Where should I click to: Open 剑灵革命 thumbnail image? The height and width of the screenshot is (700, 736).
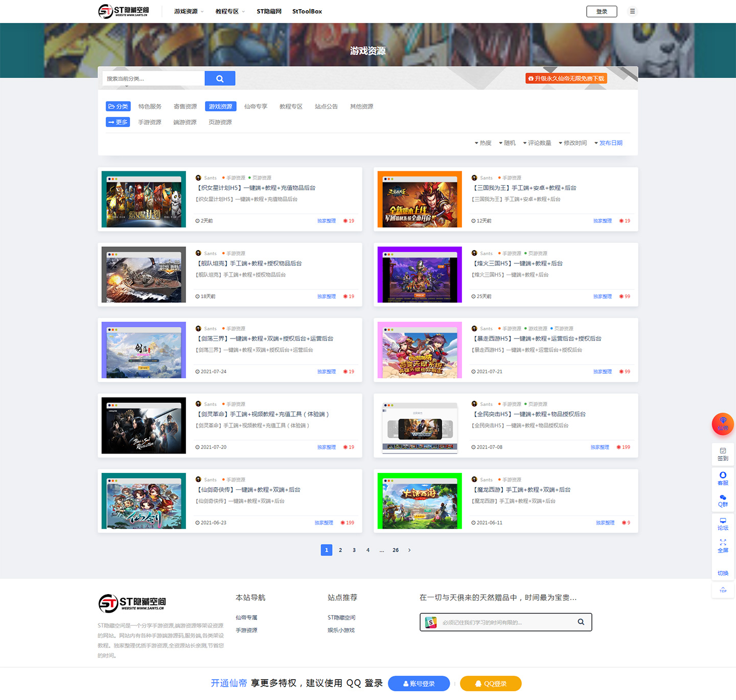click(x=144, y=425)
